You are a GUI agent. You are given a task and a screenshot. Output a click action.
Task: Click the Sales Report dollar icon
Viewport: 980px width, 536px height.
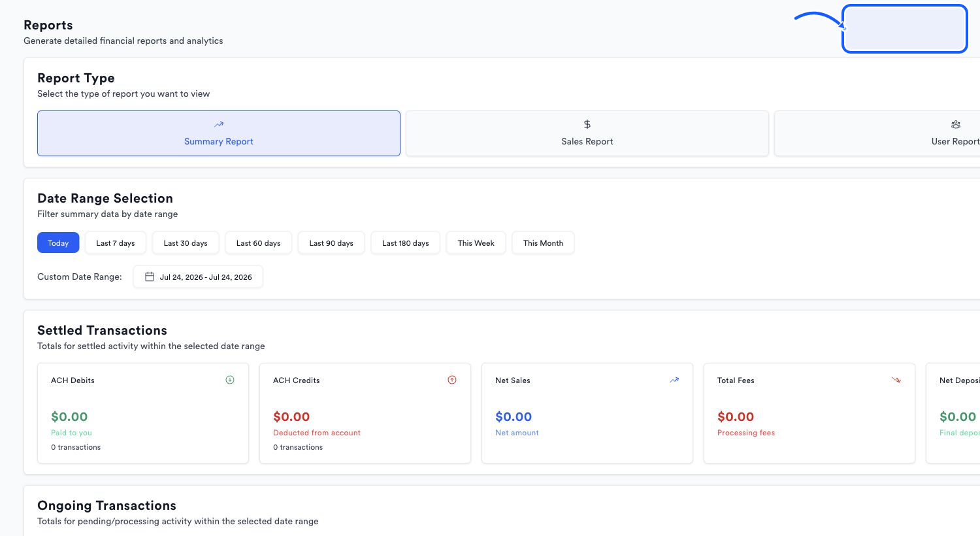point(587,124)
